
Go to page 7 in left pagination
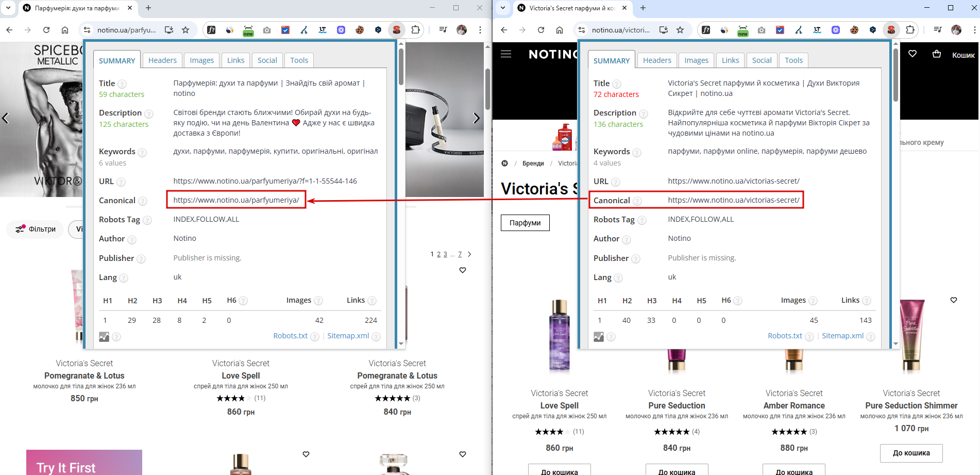460,254
